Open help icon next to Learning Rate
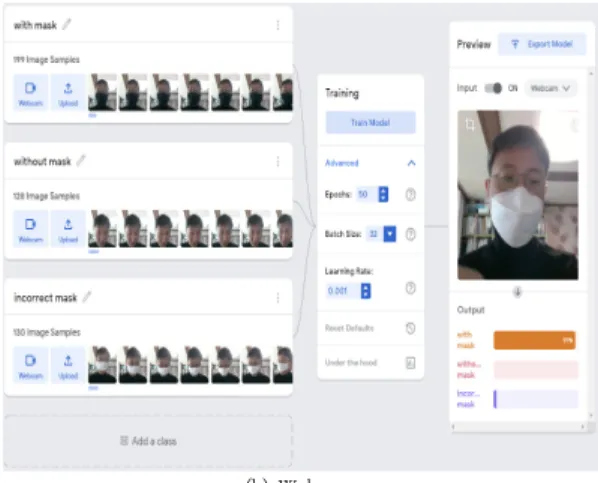The width and height of the screenshot is (598, 483). click(410, 288)
